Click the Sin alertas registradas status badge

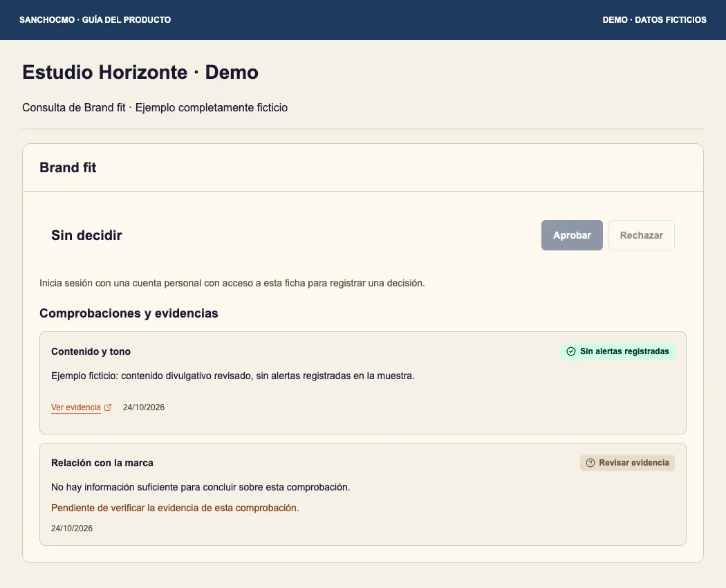tap(617, 351)
